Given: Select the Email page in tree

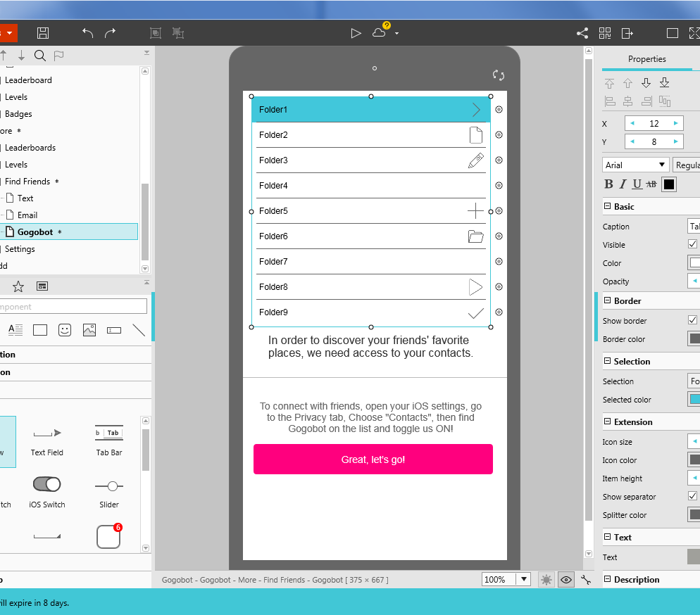Looking at the screenshot, I should click(x=27, y=215).
